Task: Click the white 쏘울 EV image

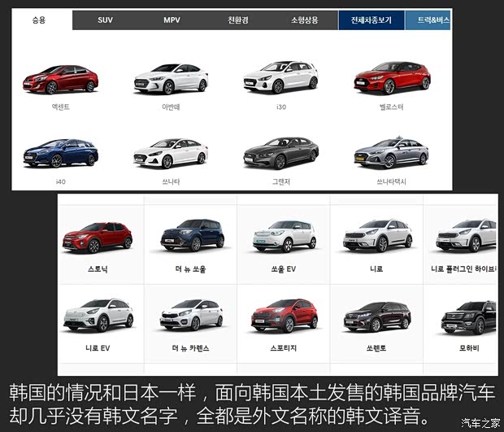Action: (x=285, y=236)
